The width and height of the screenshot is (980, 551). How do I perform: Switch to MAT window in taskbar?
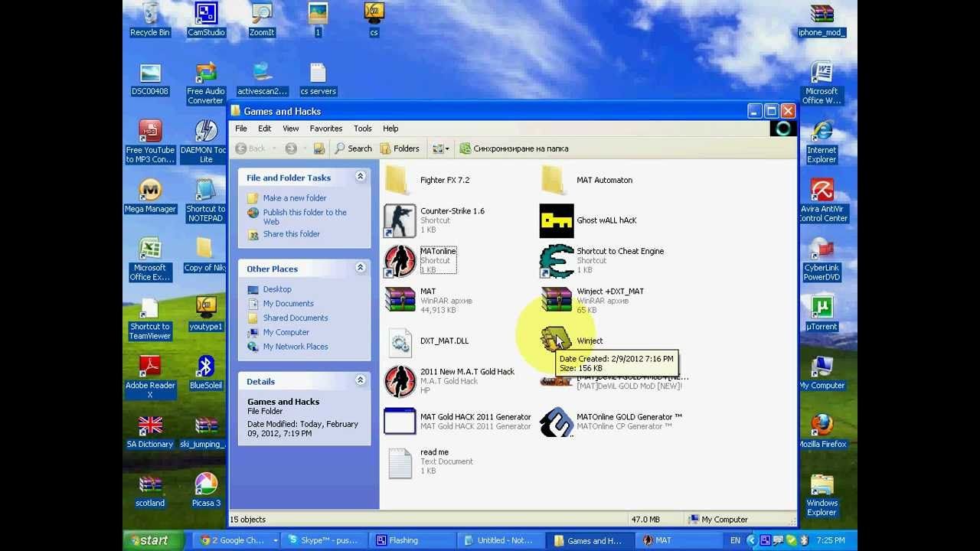(x=678, y=540)
